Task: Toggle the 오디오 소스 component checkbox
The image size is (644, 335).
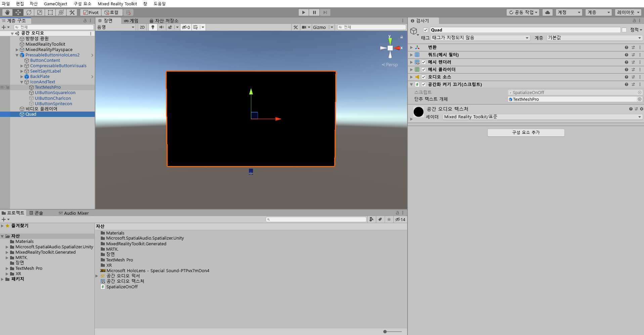Action: (424, 77)
